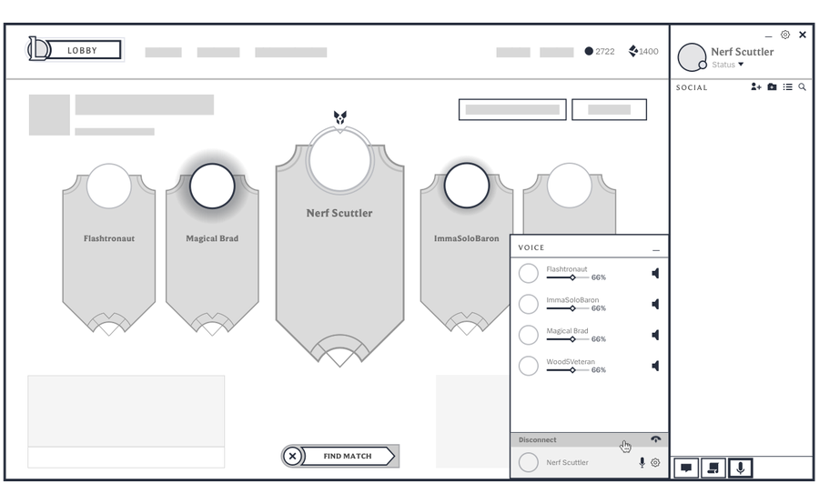Open the chat icon in bottom bar
The width and height of the screenshot is (819, 504).
coord(686,468)
